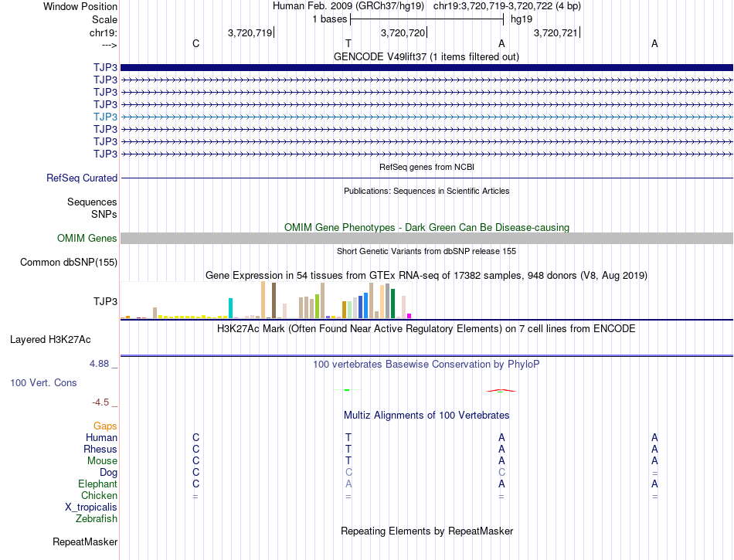Select the Scale label in the base position track
The width and height of the screenshot is (734, 560).
[x=104, y=19]
